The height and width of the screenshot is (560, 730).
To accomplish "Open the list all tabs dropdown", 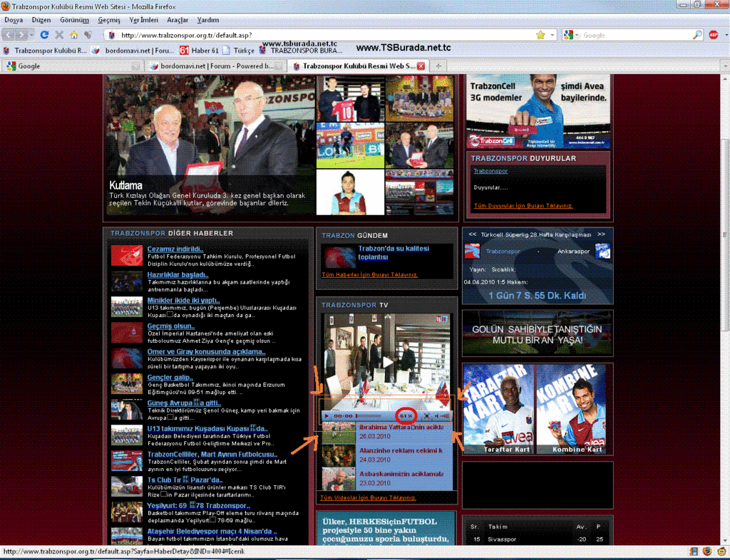I will tap(725, 66).
